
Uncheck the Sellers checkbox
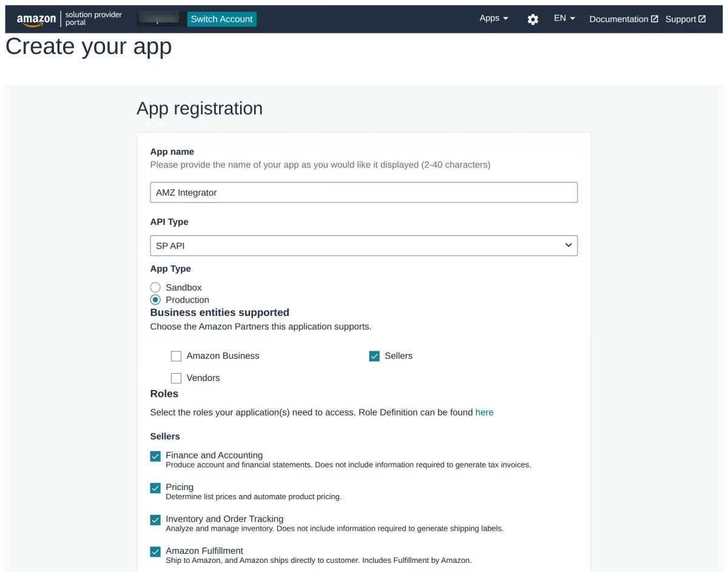[374, 356]
